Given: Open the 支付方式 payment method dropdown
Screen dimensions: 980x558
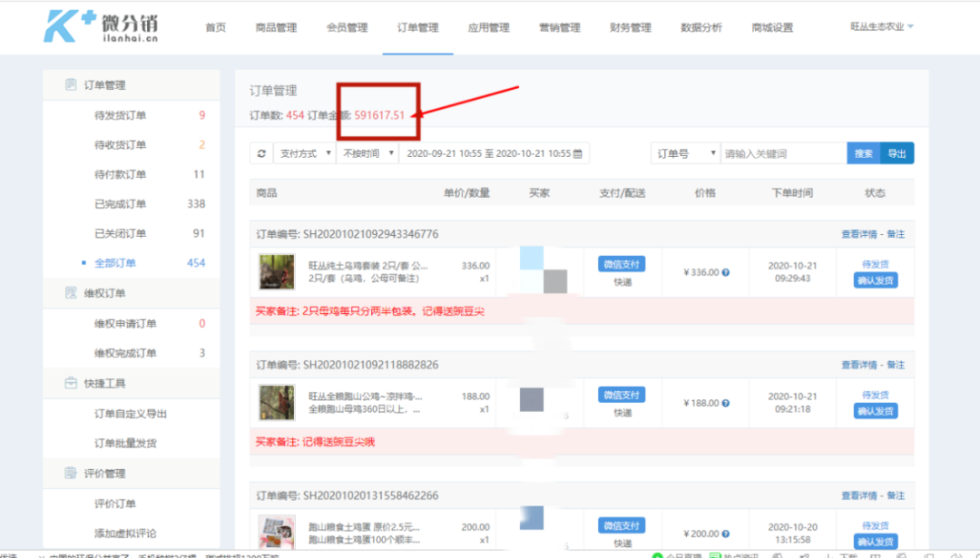Looking at the screenshot, I should 304,152.
